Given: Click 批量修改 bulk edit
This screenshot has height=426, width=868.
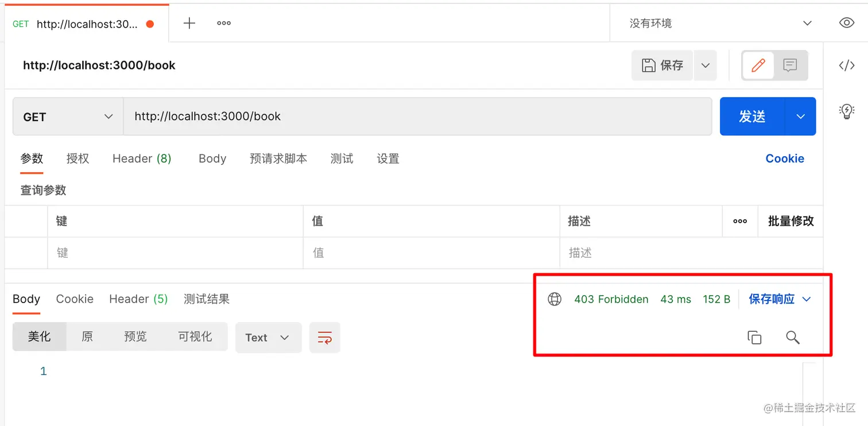Looking at the screenshot, I should [791, 221].
